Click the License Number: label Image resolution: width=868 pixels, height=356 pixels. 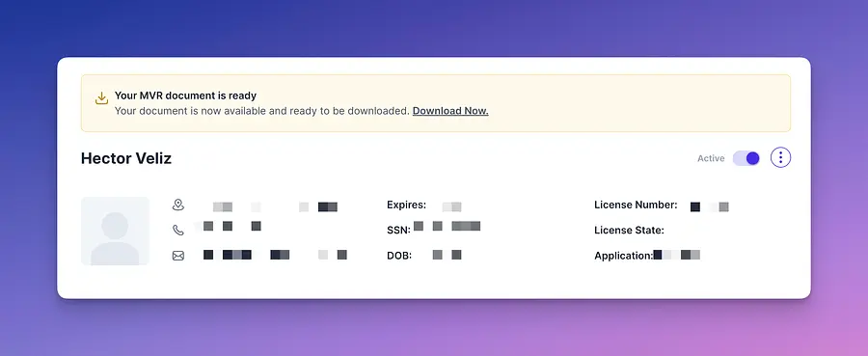click(x=636, y=205)
